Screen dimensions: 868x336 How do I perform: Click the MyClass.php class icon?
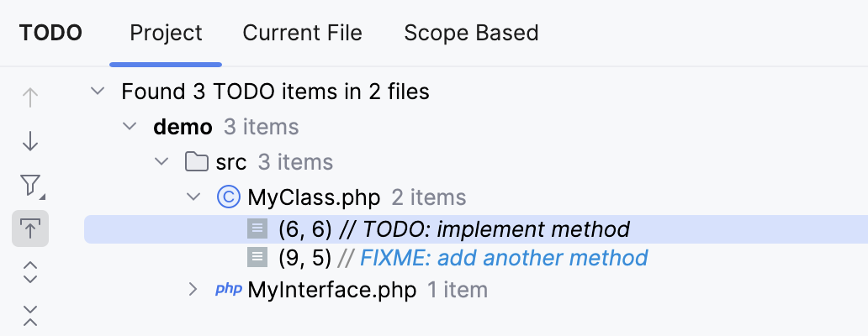coord(228,197)
